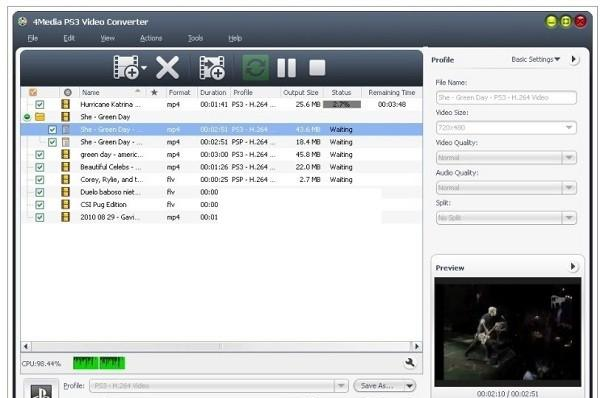Click the preview video thumbnail
This screenshot has width=600, height=398.
(x=507, y=332)
